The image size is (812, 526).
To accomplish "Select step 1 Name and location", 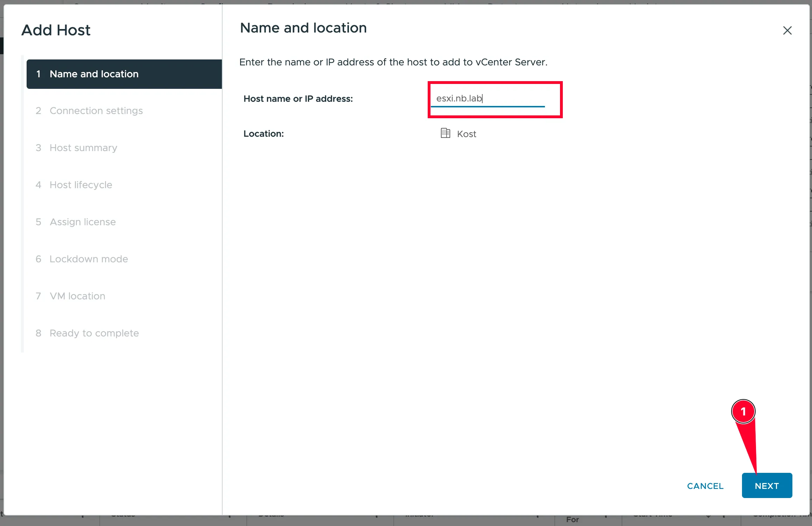I will pos(124,74).
